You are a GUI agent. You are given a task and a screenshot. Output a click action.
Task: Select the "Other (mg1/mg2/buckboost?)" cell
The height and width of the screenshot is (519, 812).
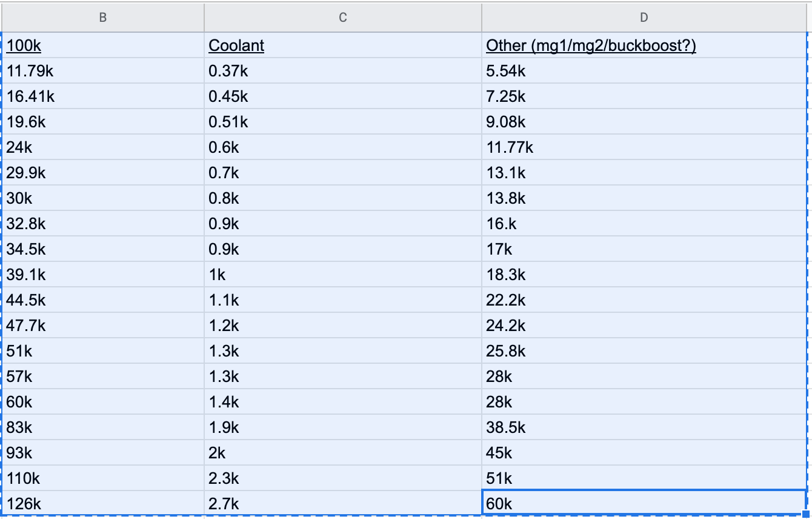(644, 45)
